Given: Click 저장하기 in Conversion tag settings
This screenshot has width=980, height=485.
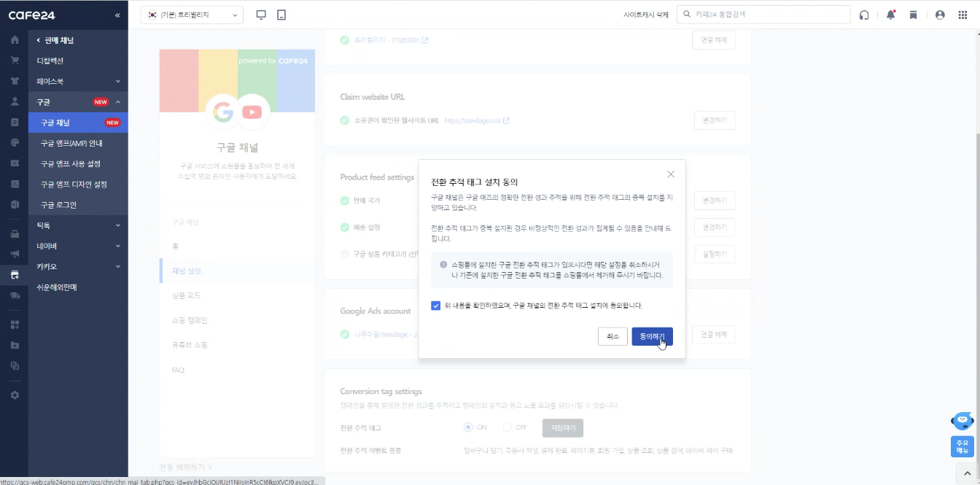Looking at the screenshot, I should [563, 427].
